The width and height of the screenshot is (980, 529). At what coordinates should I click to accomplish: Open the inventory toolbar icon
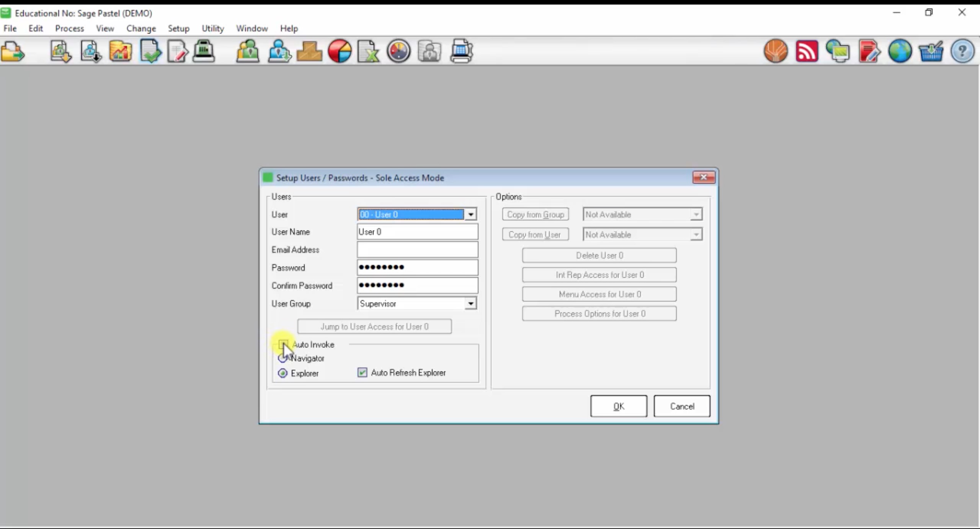[x=310, y=51]
